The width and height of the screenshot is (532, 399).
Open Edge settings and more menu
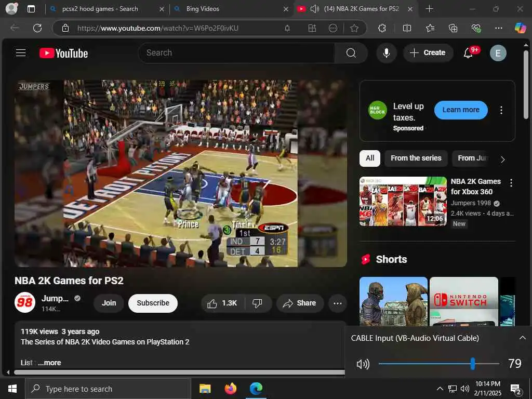tap(498, 28)
